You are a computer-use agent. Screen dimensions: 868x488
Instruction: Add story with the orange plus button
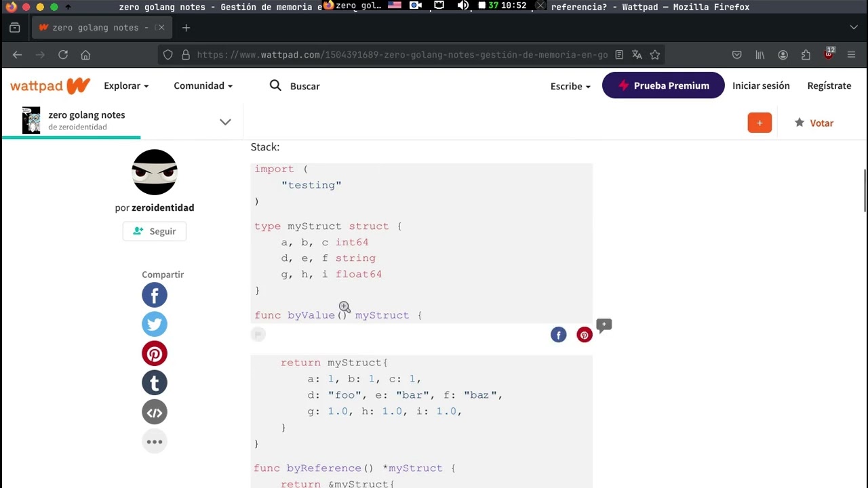759,123
